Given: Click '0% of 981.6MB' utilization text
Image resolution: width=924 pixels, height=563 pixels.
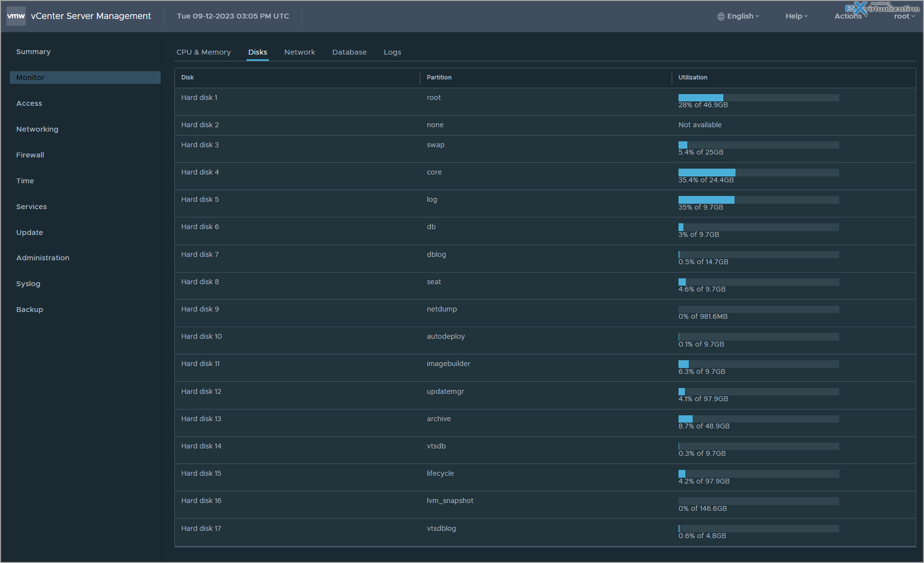Looking at the screenshot, I should click(x=703, y=316).
